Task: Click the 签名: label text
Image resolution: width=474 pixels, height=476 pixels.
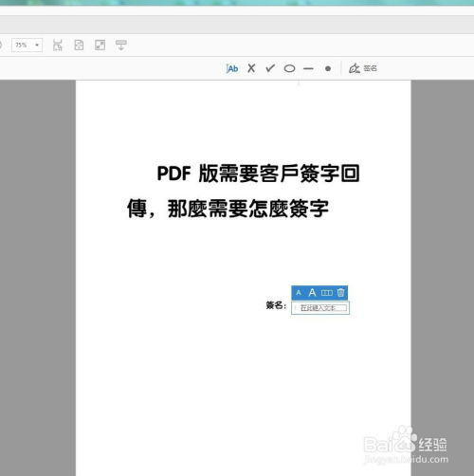Action: coord(276,305)
